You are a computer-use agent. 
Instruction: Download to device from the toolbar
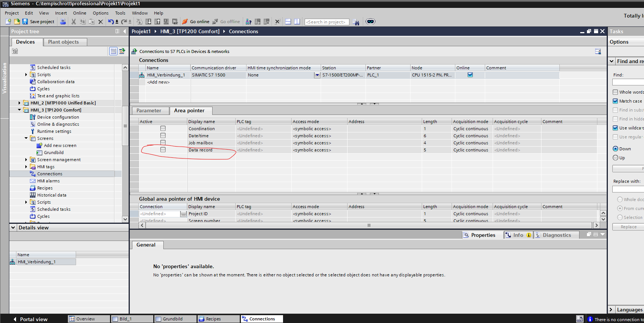click(148, 22)
